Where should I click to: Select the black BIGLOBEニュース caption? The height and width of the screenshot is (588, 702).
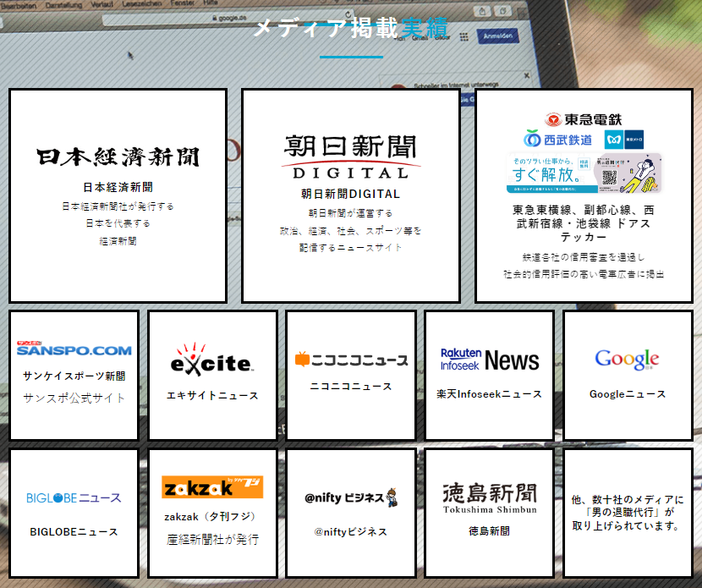click(74, 532)
